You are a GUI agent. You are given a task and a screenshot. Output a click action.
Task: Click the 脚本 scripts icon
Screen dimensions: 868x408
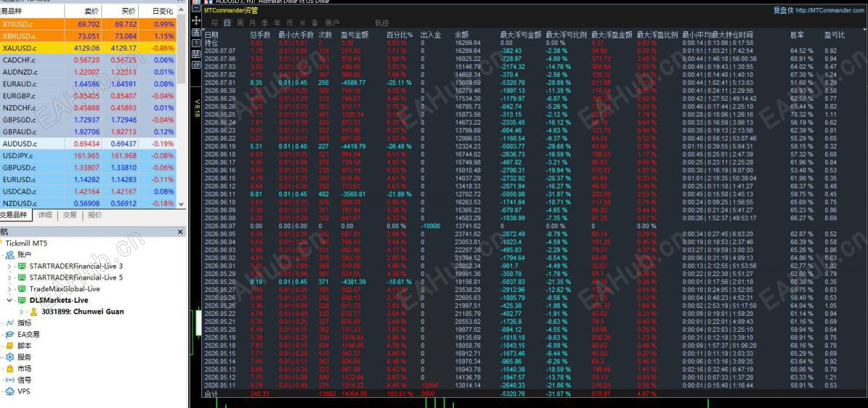coord(10,346)
